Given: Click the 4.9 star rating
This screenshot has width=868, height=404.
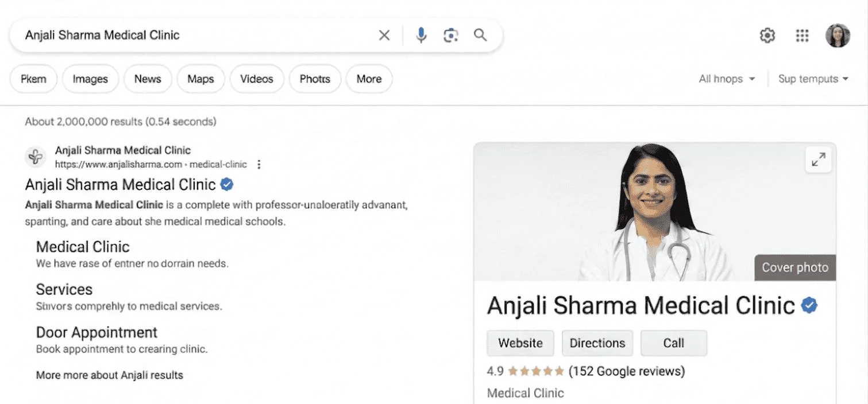Looking at the screenshot, I should coord(526,371).
